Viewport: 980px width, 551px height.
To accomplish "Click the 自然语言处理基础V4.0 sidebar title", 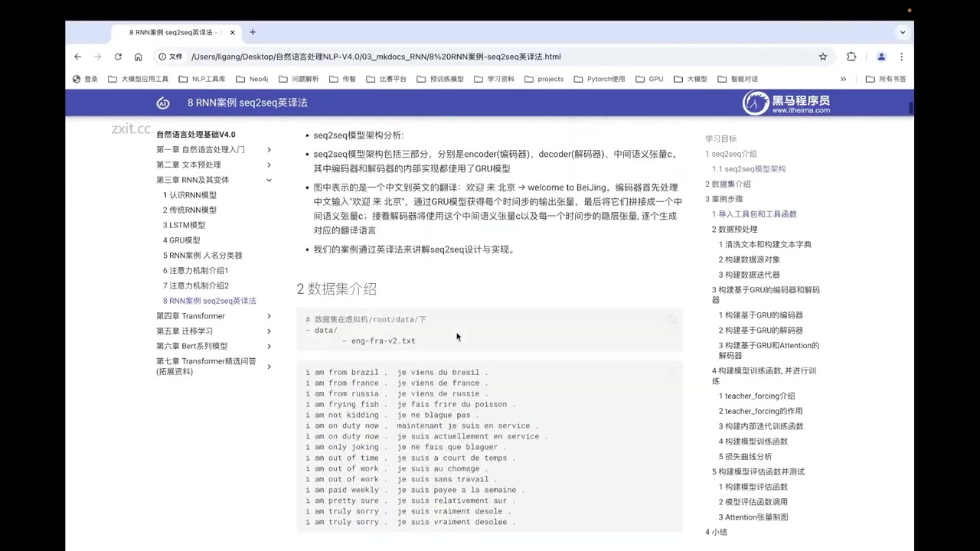I will click(196, 135).
